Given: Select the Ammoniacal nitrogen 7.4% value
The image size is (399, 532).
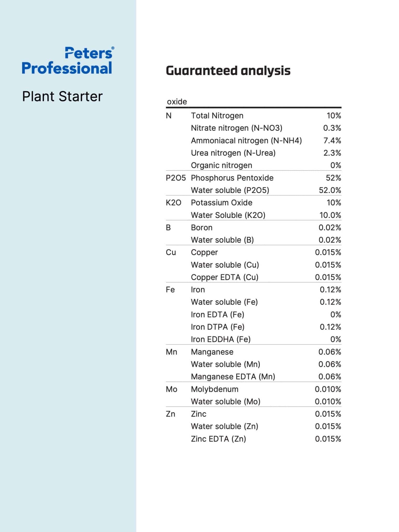Looking at the screenshot, I should [332, 141].
